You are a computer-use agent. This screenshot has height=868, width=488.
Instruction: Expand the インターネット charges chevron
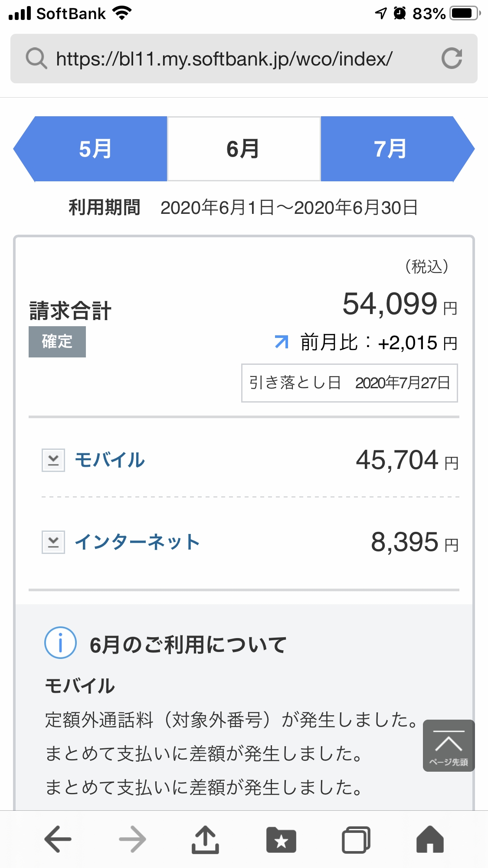click(x=53, y=542)
